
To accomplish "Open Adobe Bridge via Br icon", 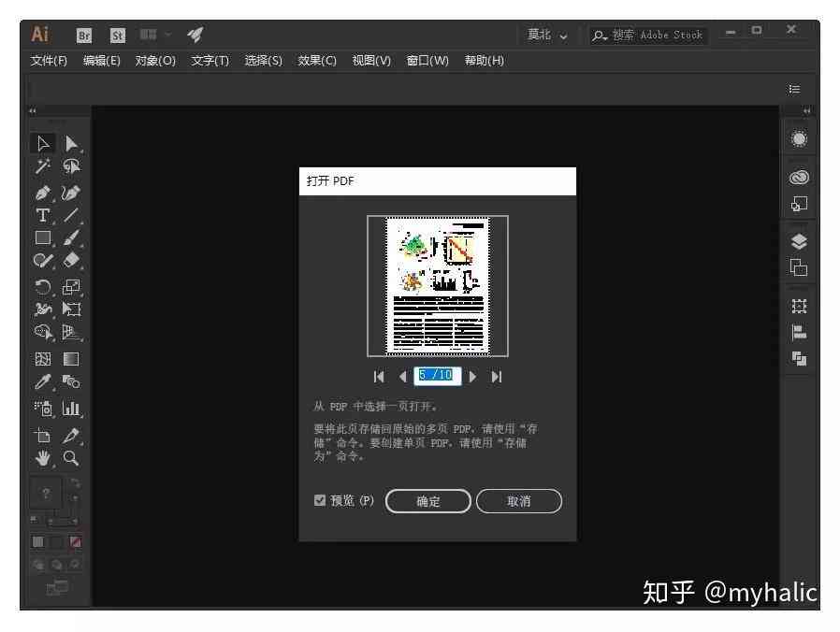I will (84, 36).
